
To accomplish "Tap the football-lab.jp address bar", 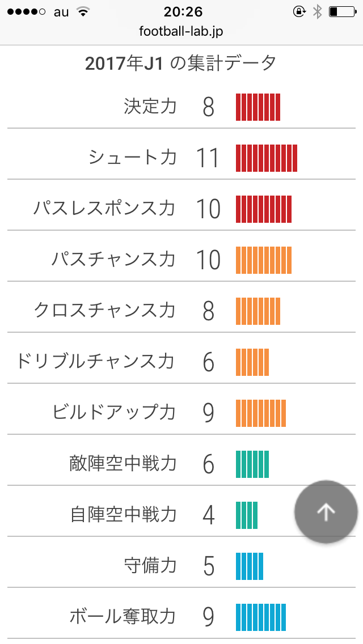I will click(x=181, y=31).
